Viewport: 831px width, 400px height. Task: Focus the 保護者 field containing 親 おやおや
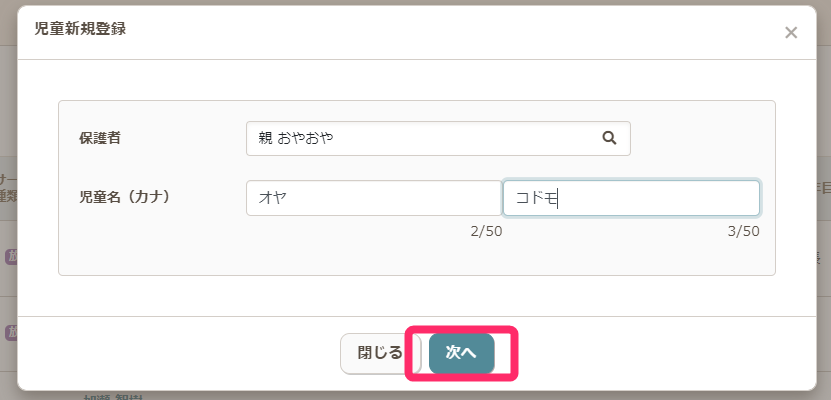click(420, 139)
